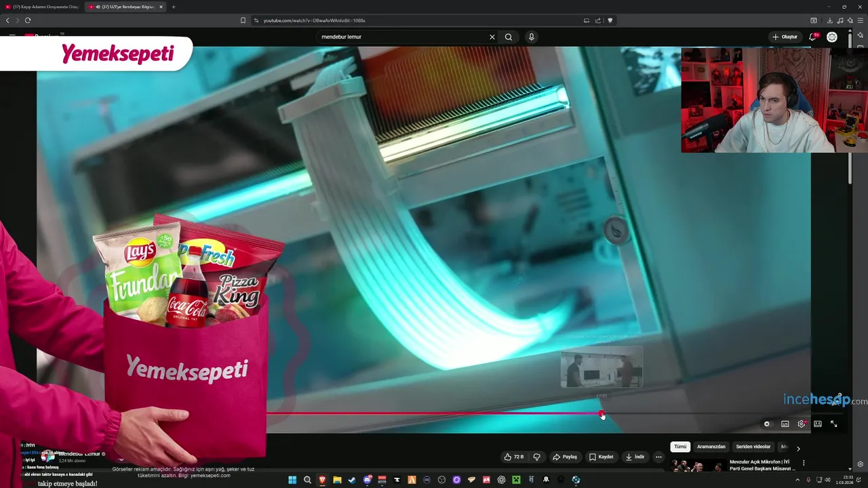868x488 pixels.
Task: Switch to theater mode in player
Action: [818, 424]
